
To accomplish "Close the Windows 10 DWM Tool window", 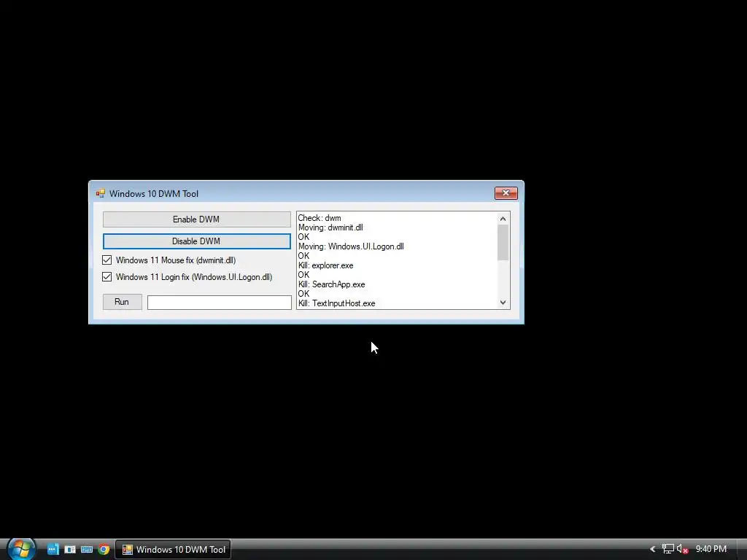I will point(506,192).
